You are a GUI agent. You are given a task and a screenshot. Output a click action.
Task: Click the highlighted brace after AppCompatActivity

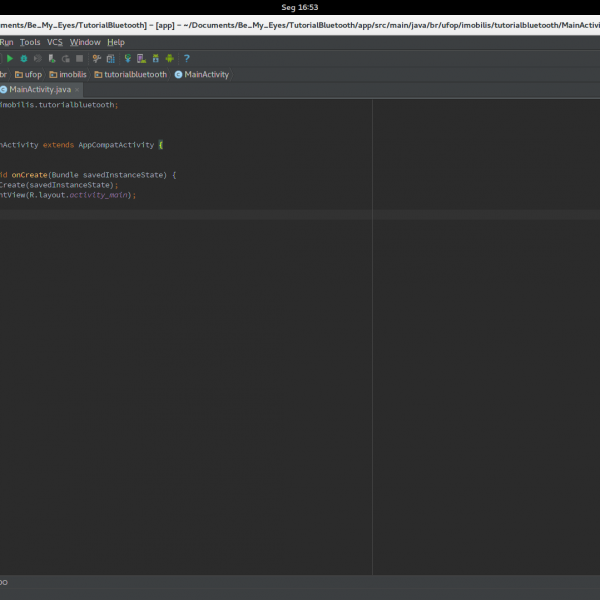(161, 145)
